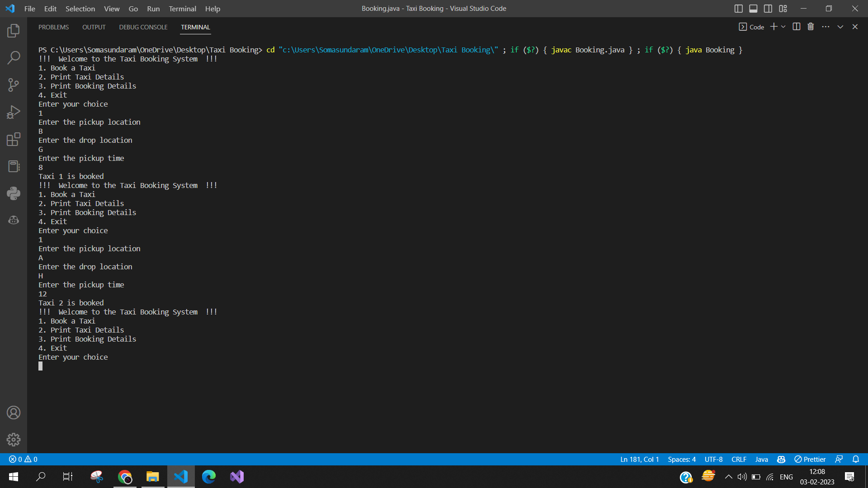Switch to the DEBUG CONSOLE tab
The height and width of the screenshot is (488, 868).
pos(143,27)
